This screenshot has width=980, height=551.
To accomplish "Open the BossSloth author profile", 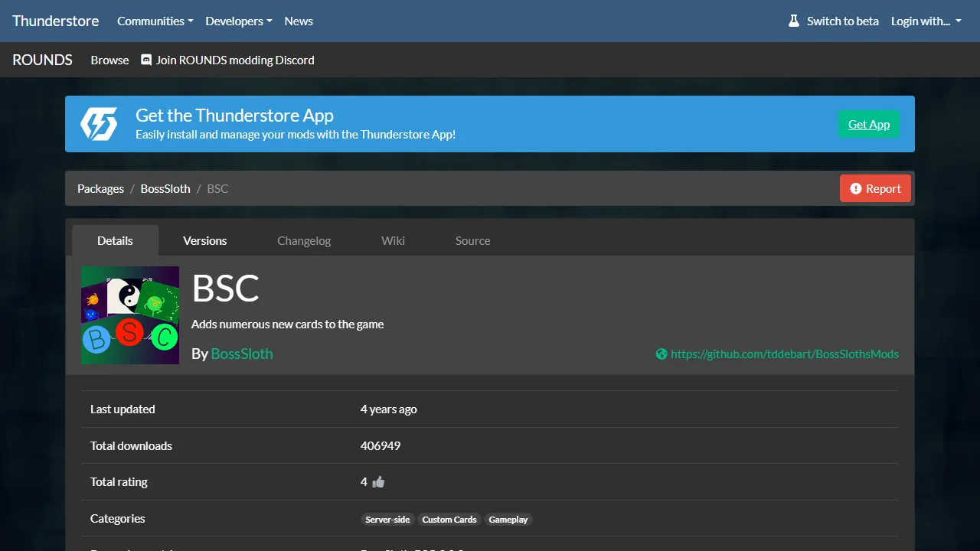I will [x=241, y=354].
